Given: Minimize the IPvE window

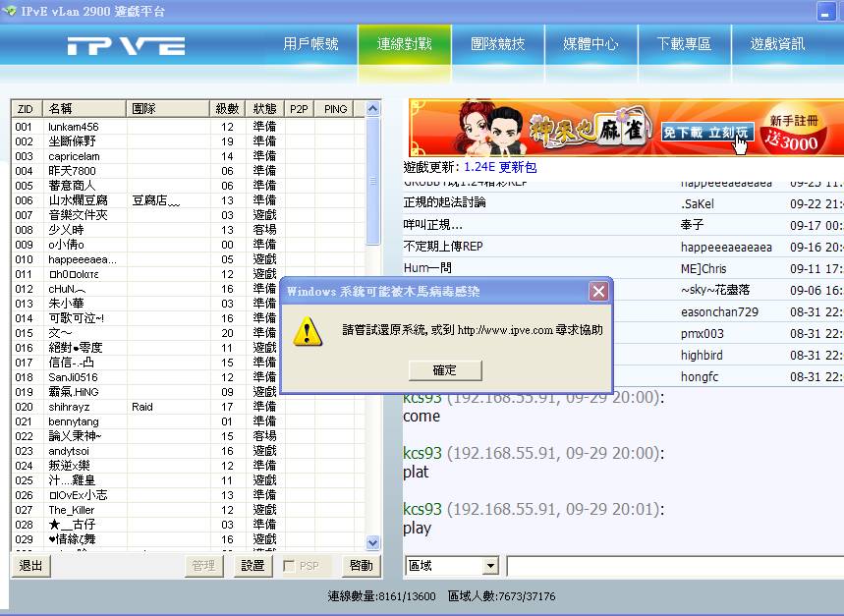Looking at the screenshot, I should (x=825, y=11).
